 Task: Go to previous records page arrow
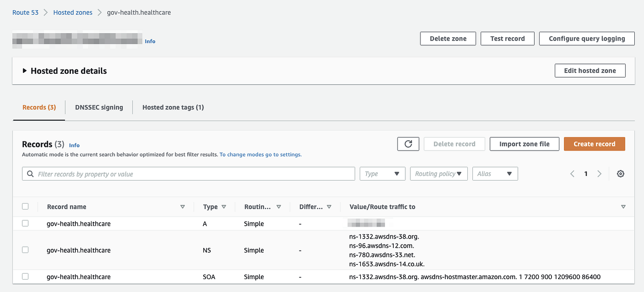tap(572, 174)
